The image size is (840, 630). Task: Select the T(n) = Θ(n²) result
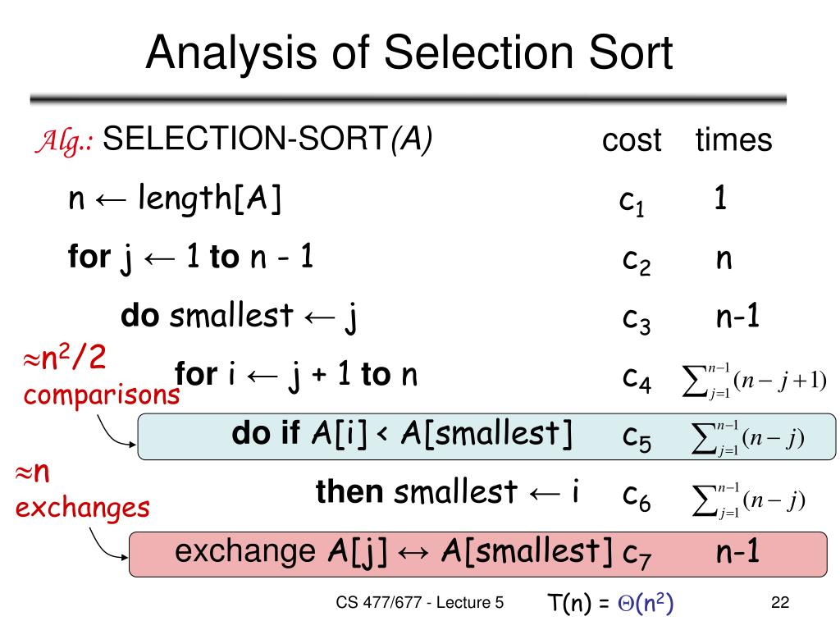pos(610,603)
